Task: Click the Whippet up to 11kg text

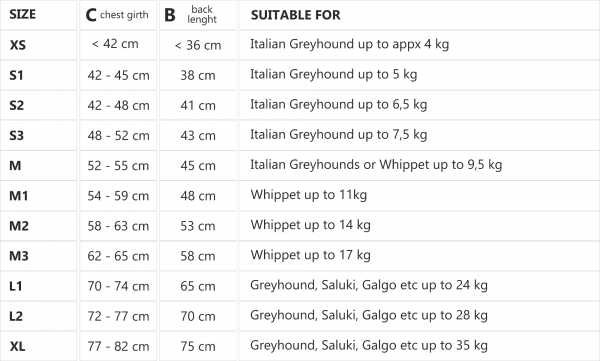Action: tap(309, 195)
